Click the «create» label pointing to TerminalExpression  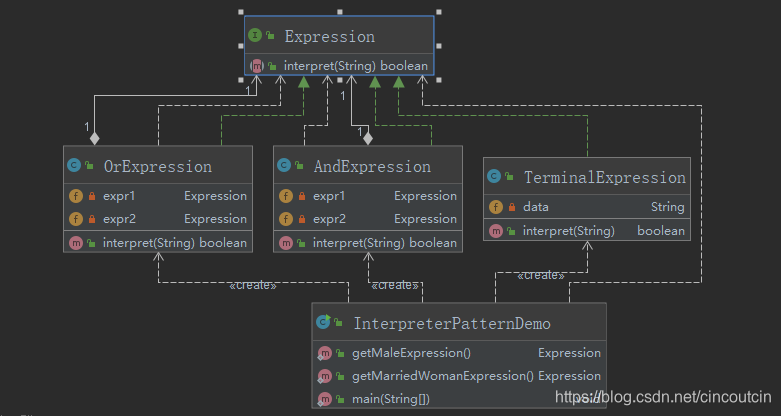pyautogui.click(x=540, y=275)
